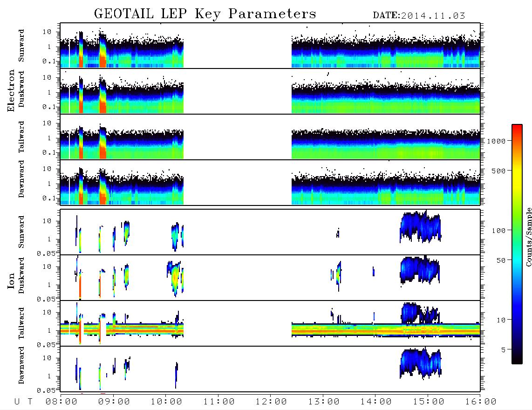Click the Counts/Sample color scale label

tap(528, 237)
